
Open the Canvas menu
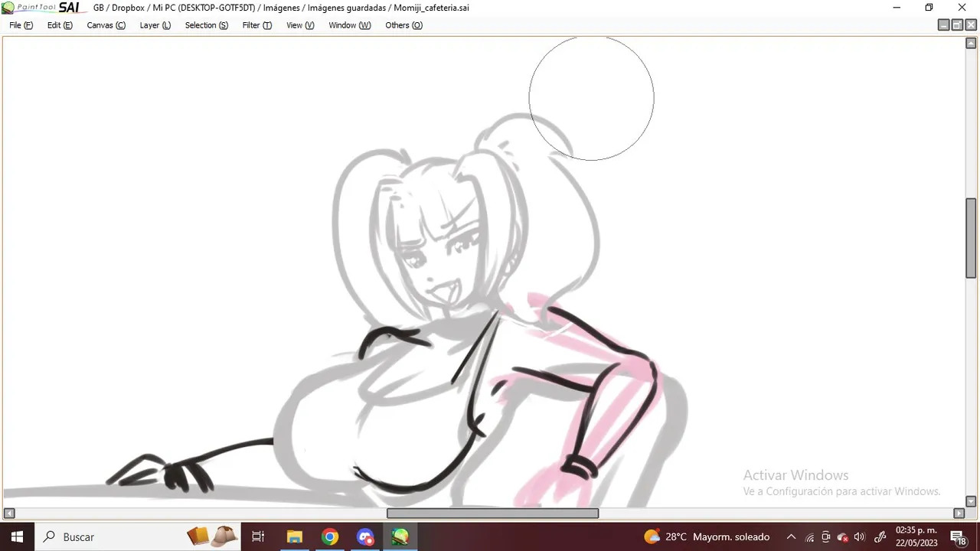(106, 25)
